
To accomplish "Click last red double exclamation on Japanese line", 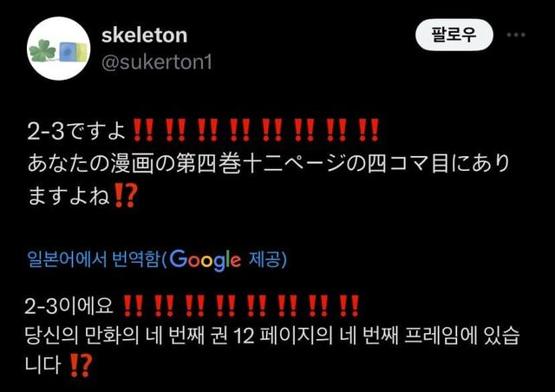I will 369,130.
